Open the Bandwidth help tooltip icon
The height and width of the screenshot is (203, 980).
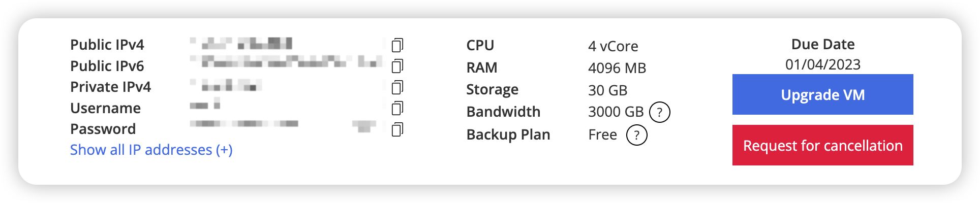(660, 112)
